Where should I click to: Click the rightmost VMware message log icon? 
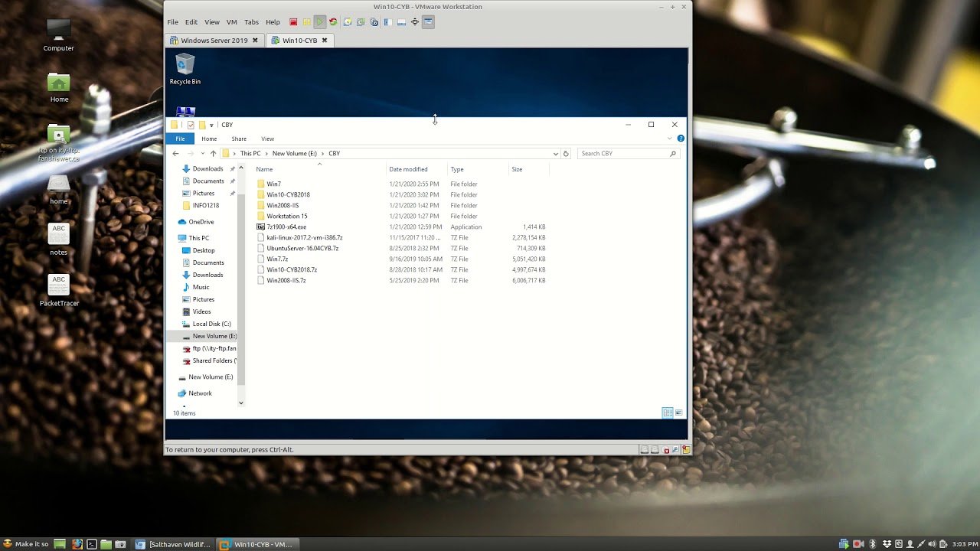point(685,450)
